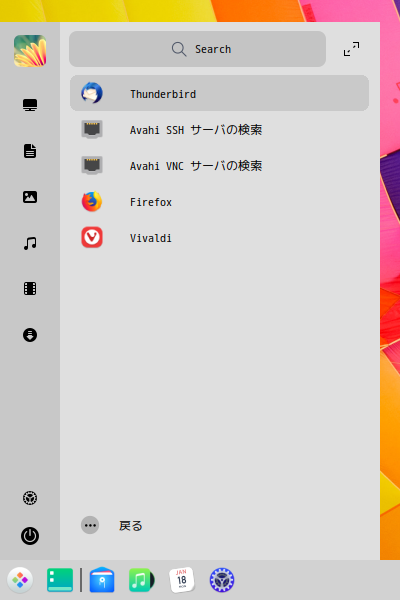Click the Search field
The image size is (400, 600).
coord(198,49)
